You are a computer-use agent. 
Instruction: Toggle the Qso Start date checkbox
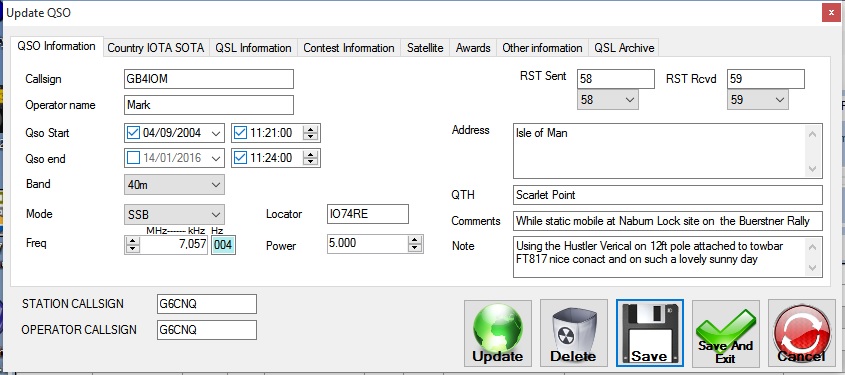click(133, 133)
